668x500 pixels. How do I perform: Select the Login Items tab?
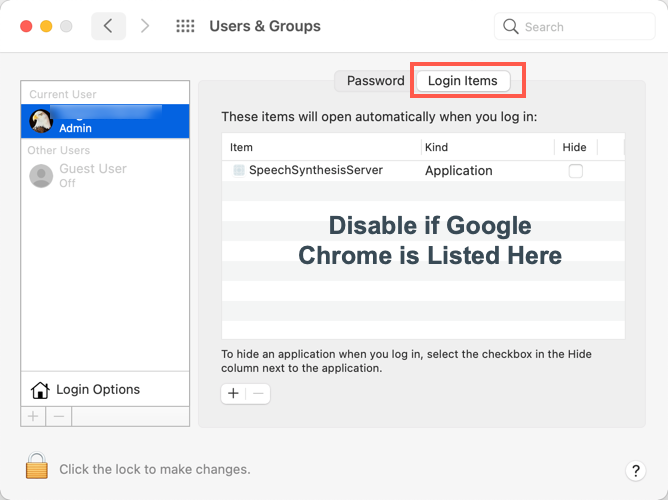tap(463, 80)
